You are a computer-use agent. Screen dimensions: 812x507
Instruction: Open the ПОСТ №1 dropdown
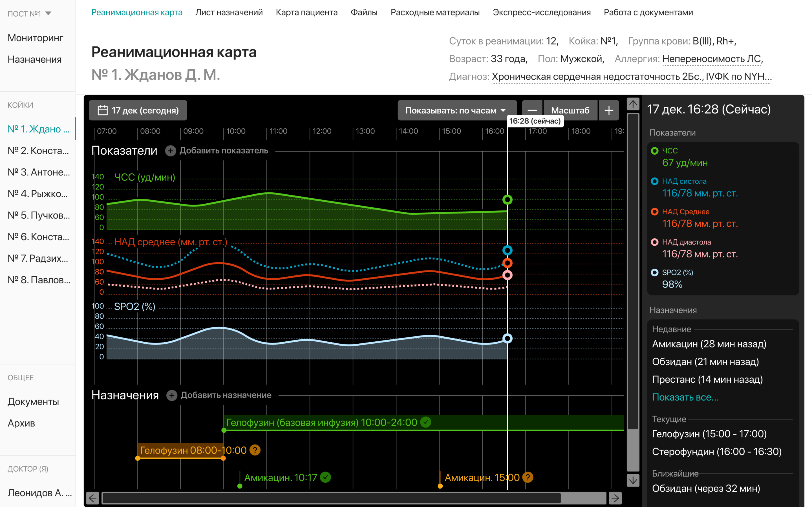click(x=30, y=14)
